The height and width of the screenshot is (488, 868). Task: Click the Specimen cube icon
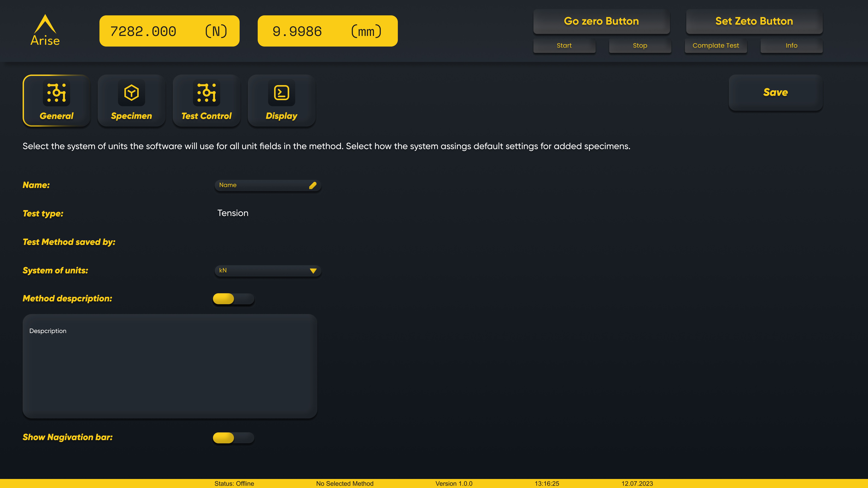[x=131, y=93]
